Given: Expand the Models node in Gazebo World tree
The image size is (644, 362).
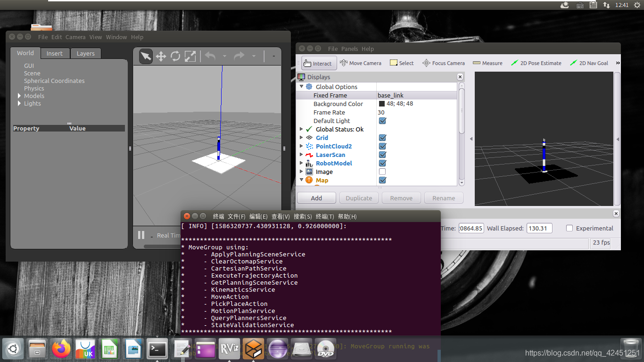Looking at the screenshot, I should (19, 96).
